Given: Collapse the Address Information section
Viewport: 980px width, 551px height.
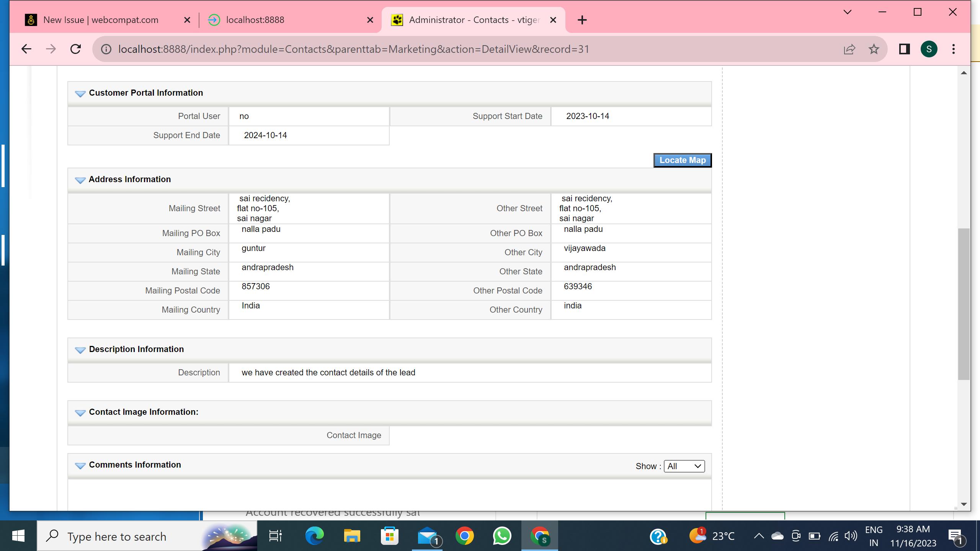Looking at the screenshot, I should tap(80, 180).
